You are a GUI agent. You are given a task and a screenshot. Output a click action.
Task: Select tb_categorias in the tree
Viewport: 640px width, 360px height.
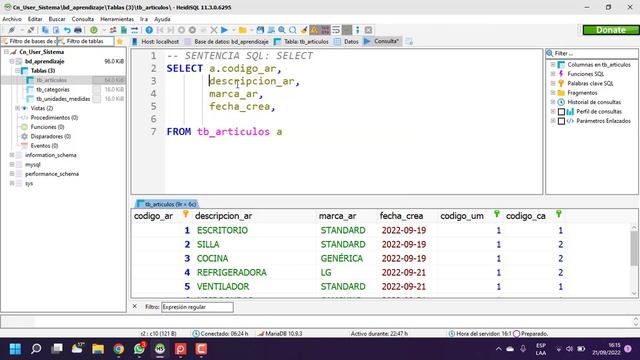click(x=53, y=90)
